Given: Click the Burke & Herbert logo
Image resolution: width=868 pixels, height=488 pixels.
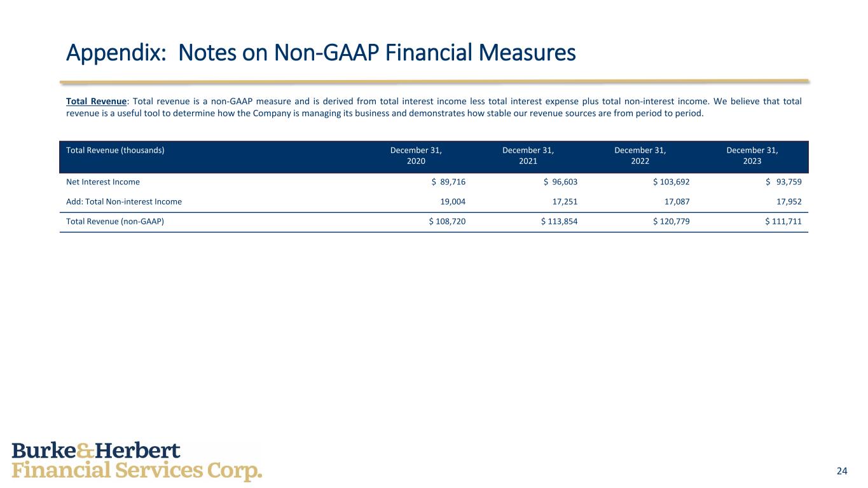Looking at the screenshot, I should tap(137, 461).
